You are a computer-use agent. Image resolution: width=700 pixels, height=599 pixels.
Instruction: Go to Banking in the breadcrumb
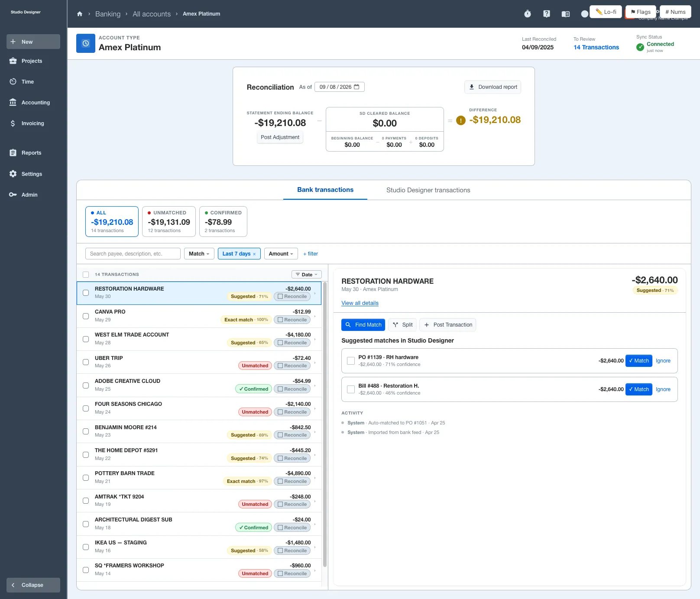click(x=108, y=14)
